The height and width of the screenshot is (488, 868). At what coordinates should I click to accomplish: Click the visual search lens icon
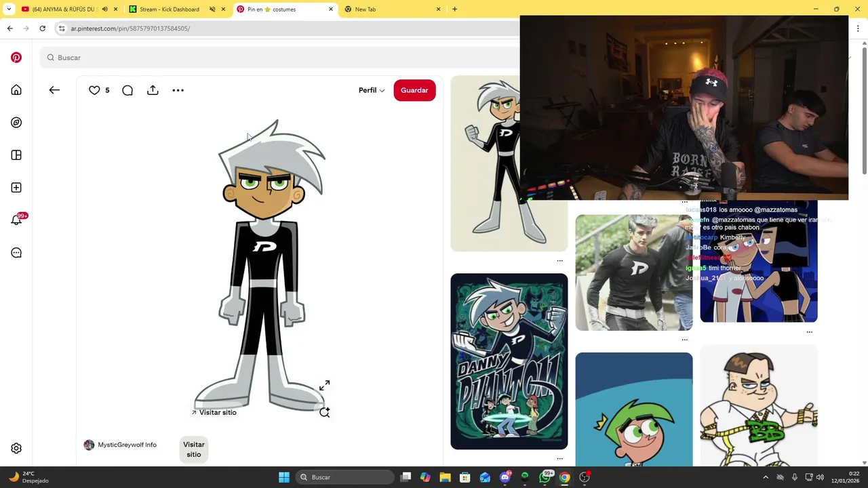(x=324, y=411)
